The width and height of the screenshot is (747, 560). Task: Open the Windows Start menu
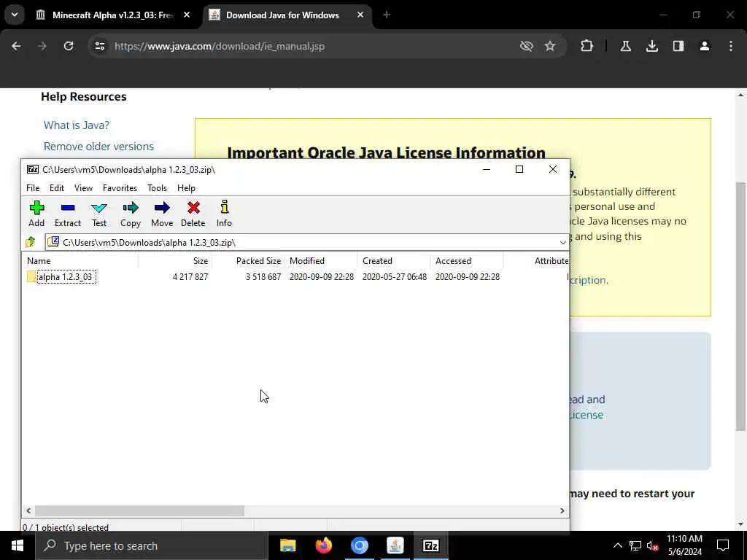[x=18, y=545]
